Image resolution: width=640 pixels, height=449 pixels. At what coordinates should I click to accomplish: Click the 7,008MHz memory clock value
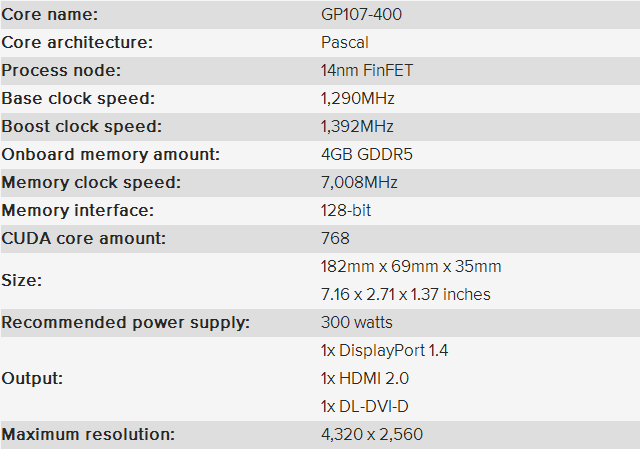tap(359, 182)
